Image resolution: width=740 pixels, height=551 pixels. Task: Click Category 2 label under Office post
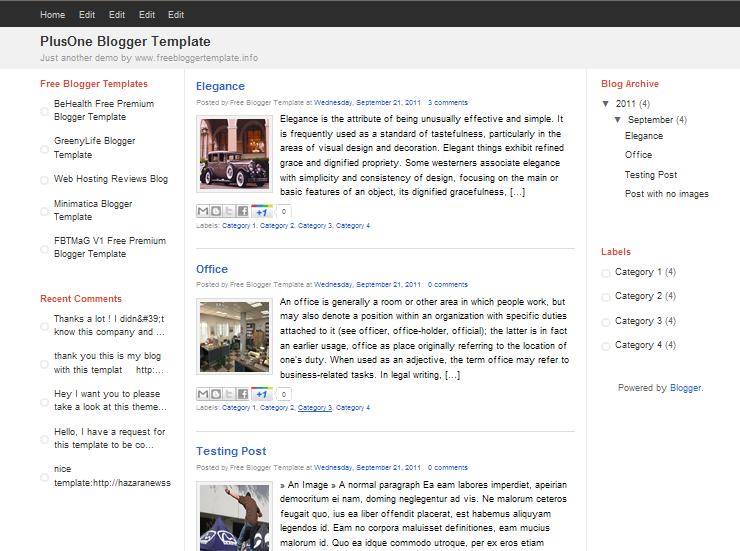pos(277,408)
